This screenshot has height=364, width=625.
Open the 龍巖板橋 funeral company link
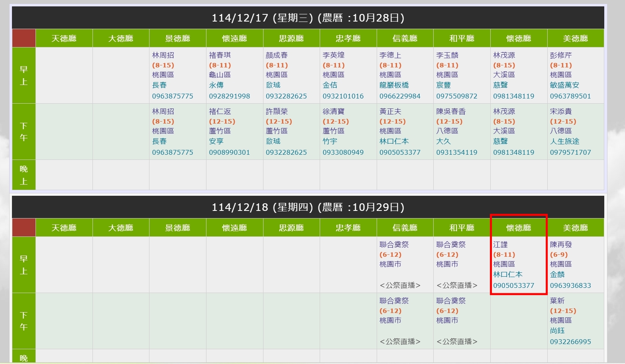click(394, 85)
